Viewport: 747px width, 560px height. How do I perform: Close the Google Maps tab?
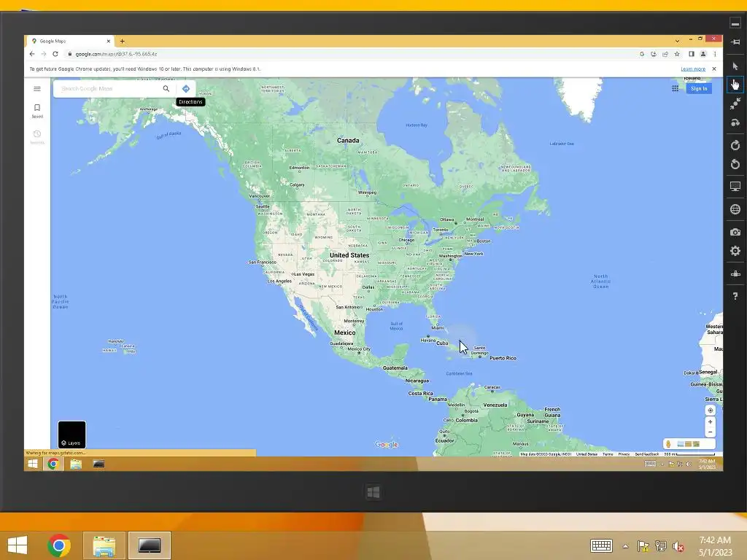point(108,41)
